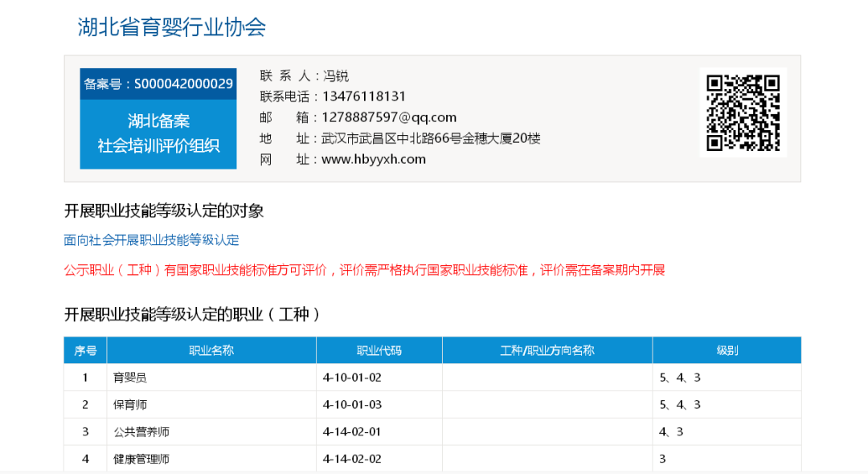Click the row number 2 cell

pos(85,404)
